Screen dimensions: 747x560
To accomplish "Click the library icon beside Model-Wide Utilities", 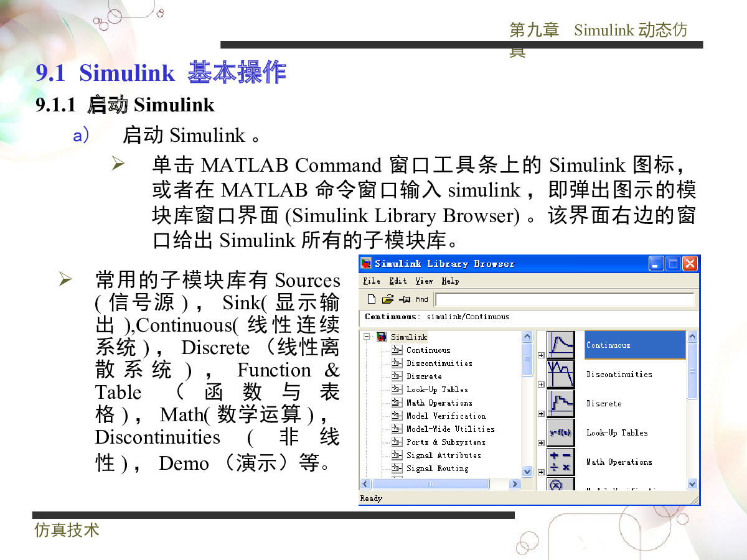I will 397,429.
